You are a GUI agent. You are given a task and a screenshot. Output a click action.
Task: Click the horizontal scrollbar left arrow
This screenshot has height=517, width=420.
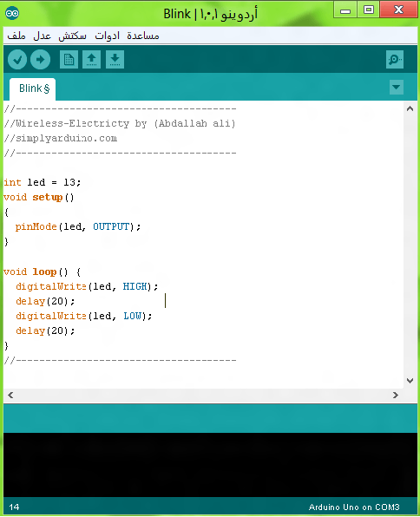coord(10,395)
